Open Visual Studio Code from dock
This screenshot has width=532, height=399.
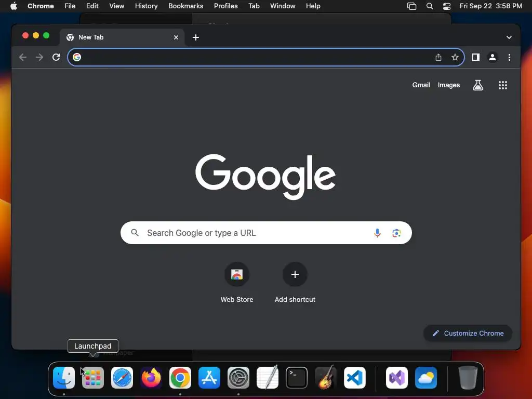pyautogui.click(x=355, y=378)
